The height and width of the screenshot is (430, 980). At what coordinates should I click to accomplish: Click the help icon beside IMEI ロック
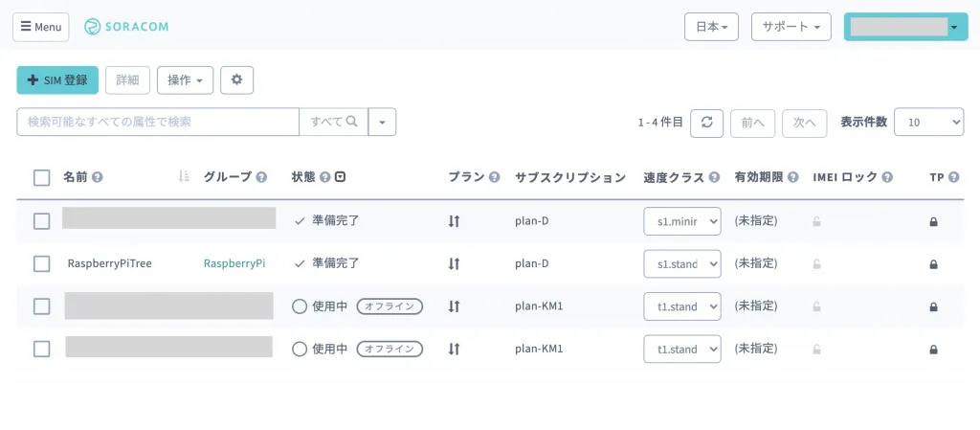(x=887, y=177)
